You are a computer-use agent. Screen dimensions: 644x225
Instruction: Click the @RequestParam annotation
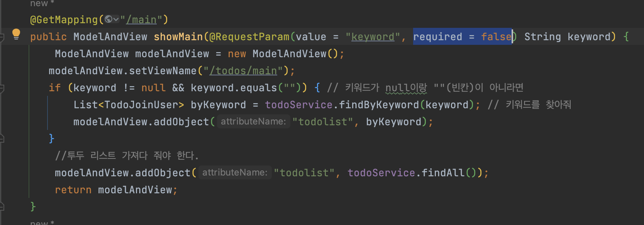(249, 37)
